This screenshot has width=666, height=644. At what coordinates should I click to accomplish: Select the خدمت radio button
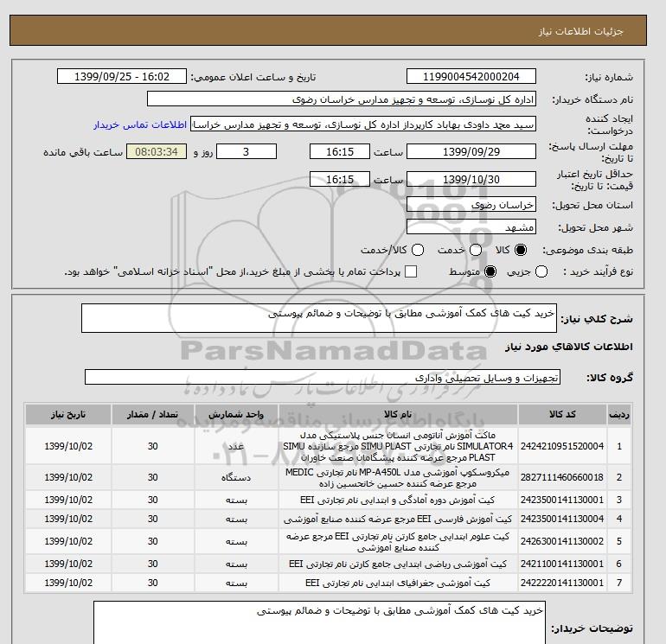click(476, 250)
